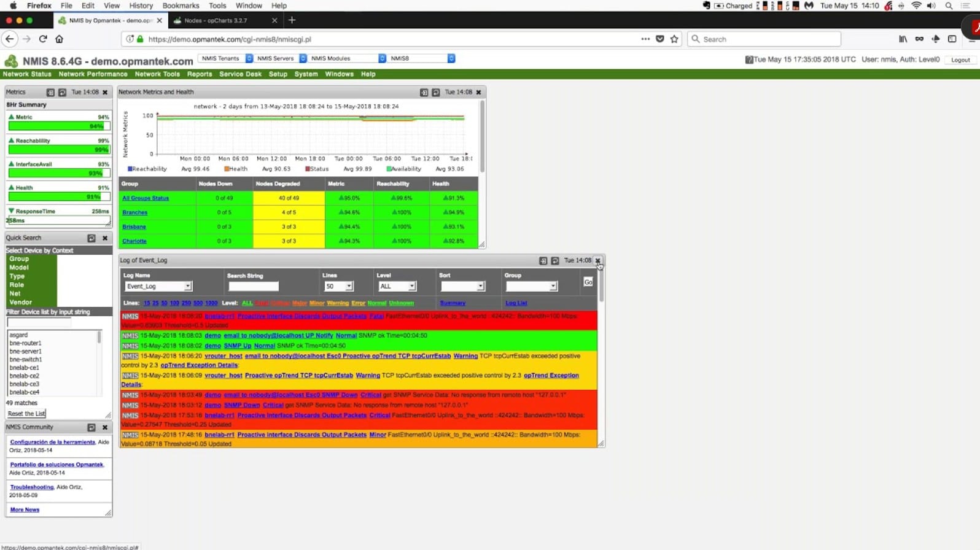Open the Network Performance menu

[x=93, y=74]
